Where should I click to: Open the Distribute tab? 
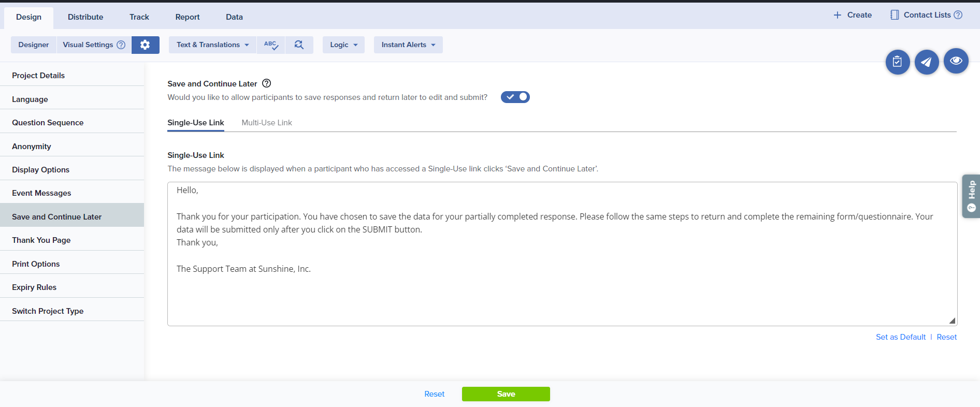click(x=85, y=17)
